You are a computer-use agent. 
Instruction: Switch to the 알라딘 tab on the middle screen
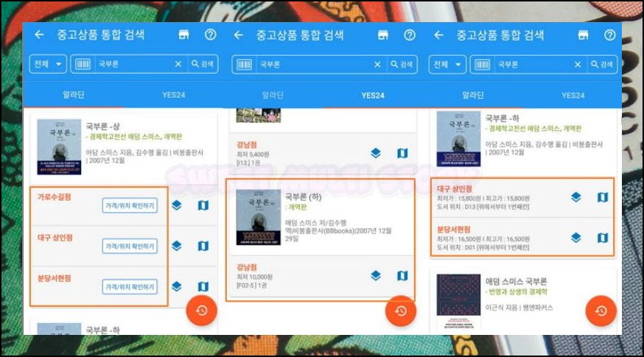pyautogui.click(x=273, y=95)
